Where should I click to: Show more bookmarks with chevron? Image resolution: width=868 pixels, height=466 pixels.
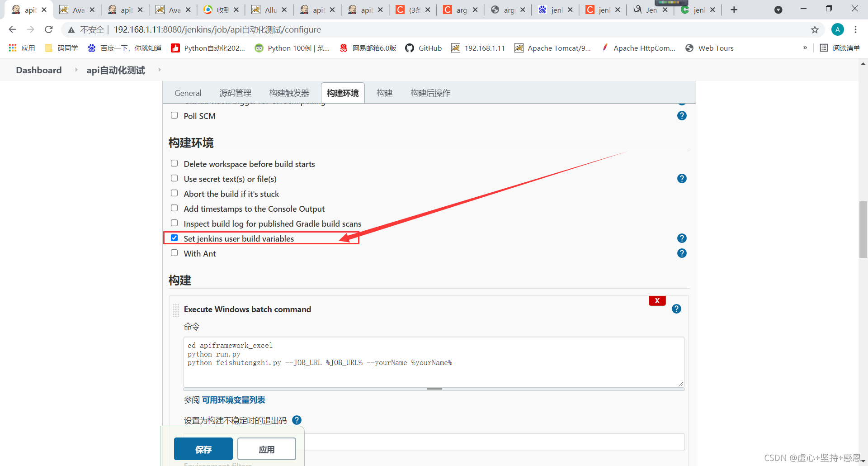pos(805,48)
